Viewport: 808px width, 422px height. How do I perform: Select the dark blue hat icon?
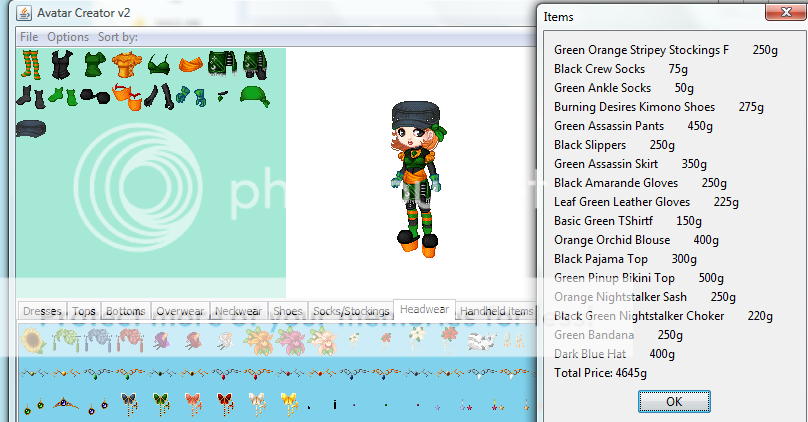pyautogui.click(x=31, y=129)
